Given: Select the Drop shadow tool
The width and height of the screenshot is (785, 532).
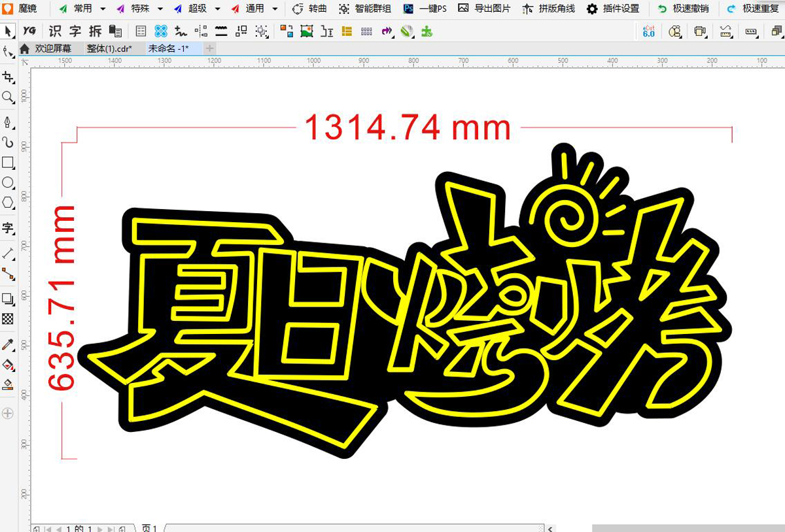Looking at the screenshot, I should point(8,299).
